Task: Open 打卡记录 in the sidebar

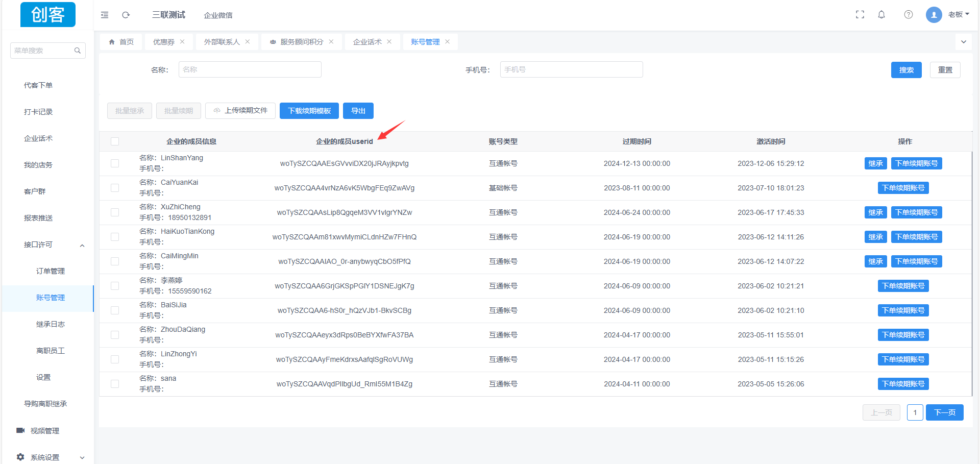Action: tap(38, 112)
